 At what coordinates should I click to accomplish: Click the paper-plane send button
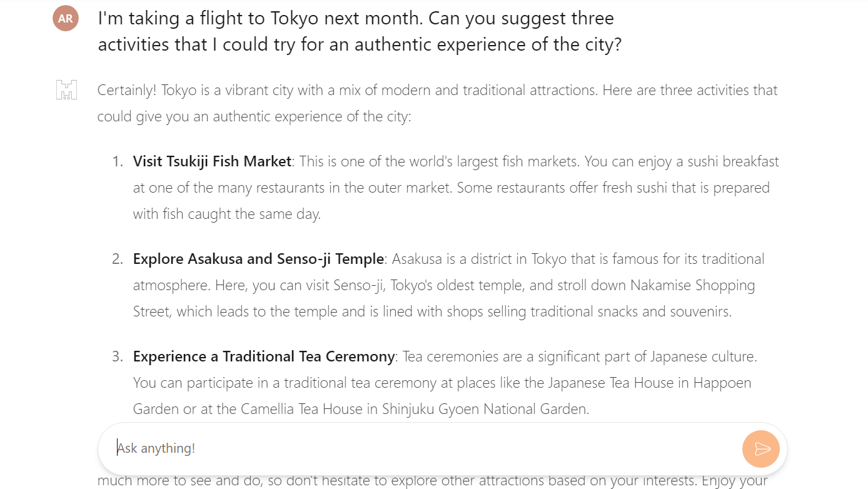761,449
